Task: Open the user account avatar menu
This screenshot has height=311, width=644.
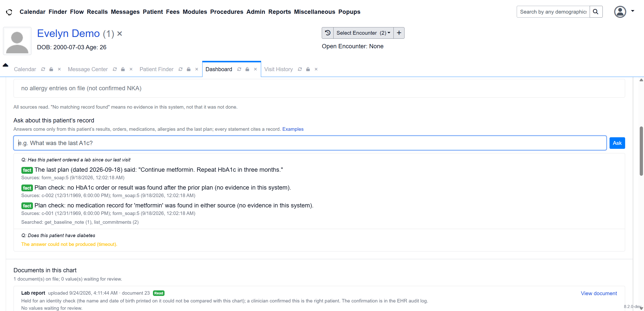Action: tap(620, 12)
